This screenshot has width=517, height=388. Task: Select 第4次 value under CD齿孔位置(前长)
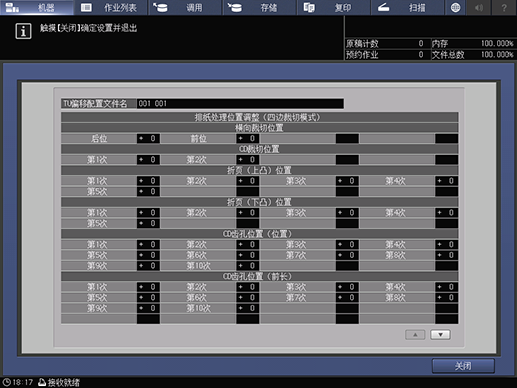[447, 287]
